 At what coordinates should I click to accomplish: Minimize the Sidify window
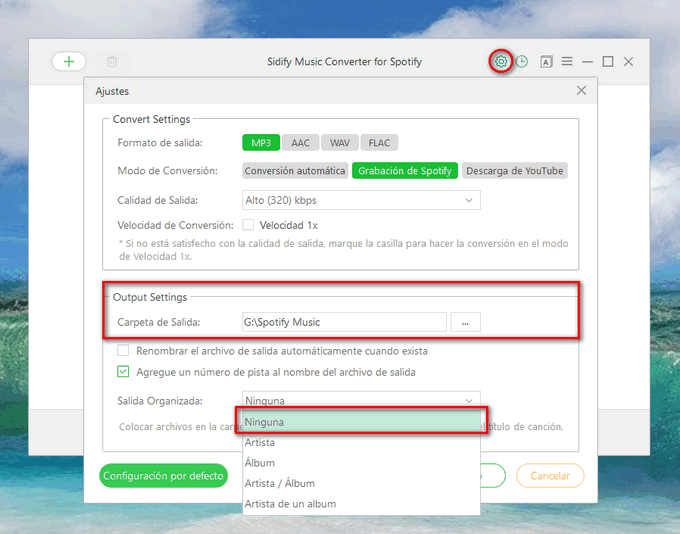point(587,62)
